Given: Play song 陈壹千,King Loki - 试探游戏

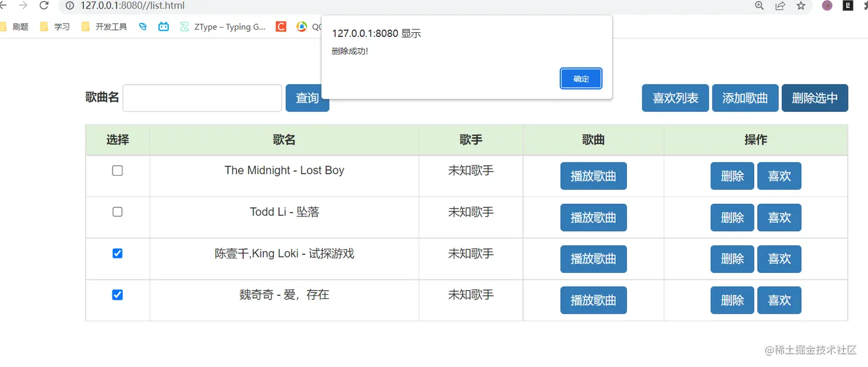Looking at the screenshot, I should 594,259.
